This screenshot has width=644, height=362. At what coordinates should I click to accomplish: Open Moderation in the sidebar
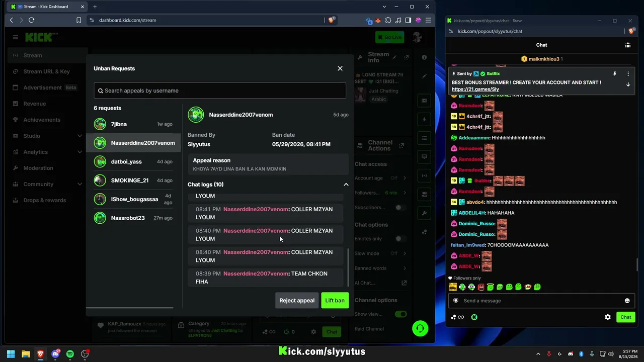pos(48,168)
